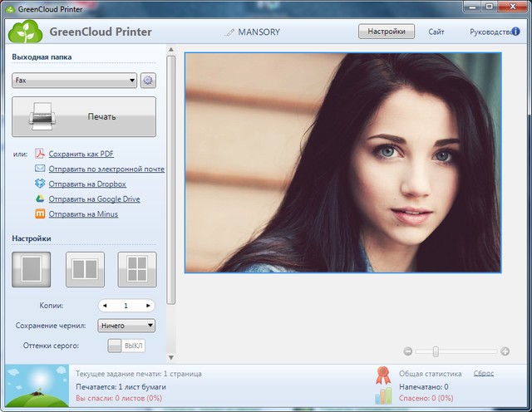Click the envelope email icon
The width and height of the screenshot is (532, 412).
click(x=39, y=169)
